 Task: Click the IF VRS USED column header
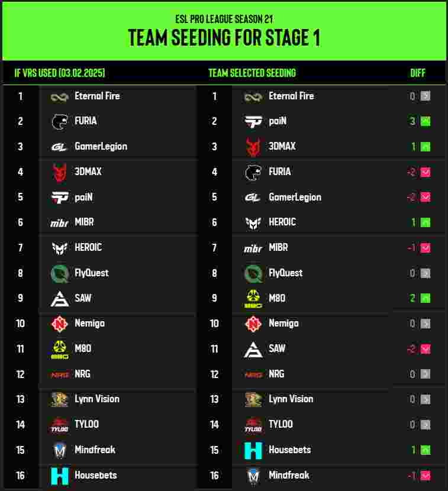pos(60,73)
